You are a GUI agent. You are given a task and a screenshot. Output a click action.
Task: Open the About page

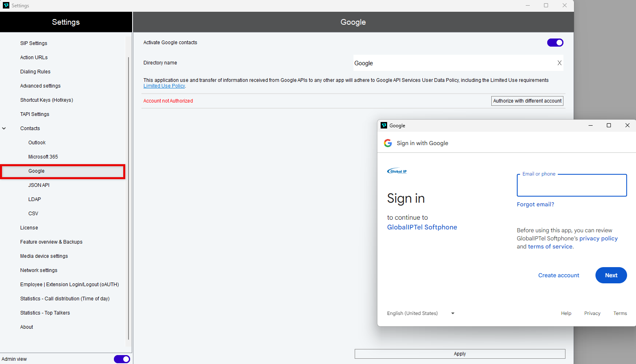27,327
